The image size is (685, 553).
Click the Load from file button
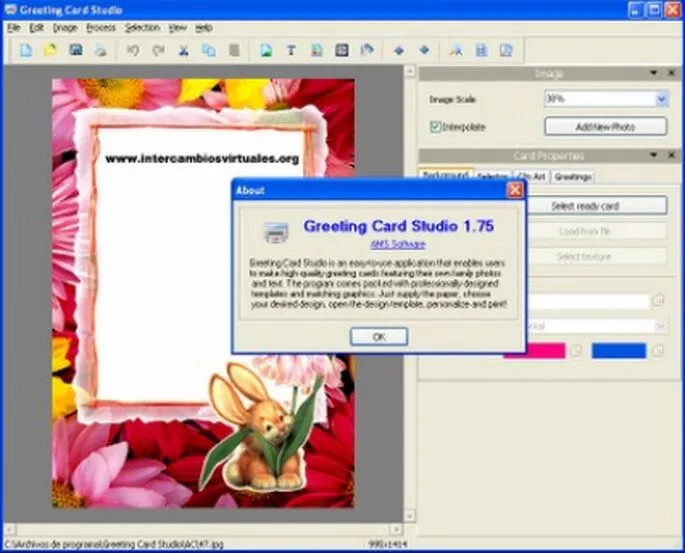point(596,231)
